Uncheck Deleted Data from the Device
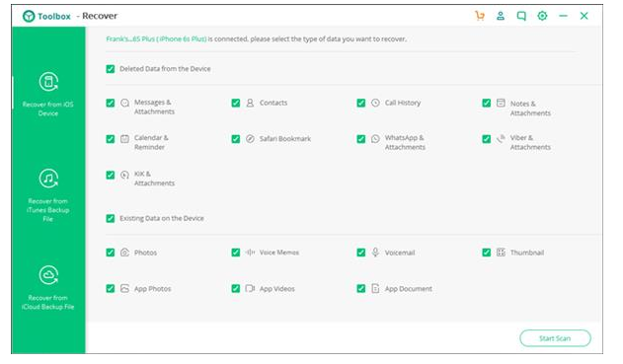The height and width of the screenshot is (364, 623). (111, 69)
